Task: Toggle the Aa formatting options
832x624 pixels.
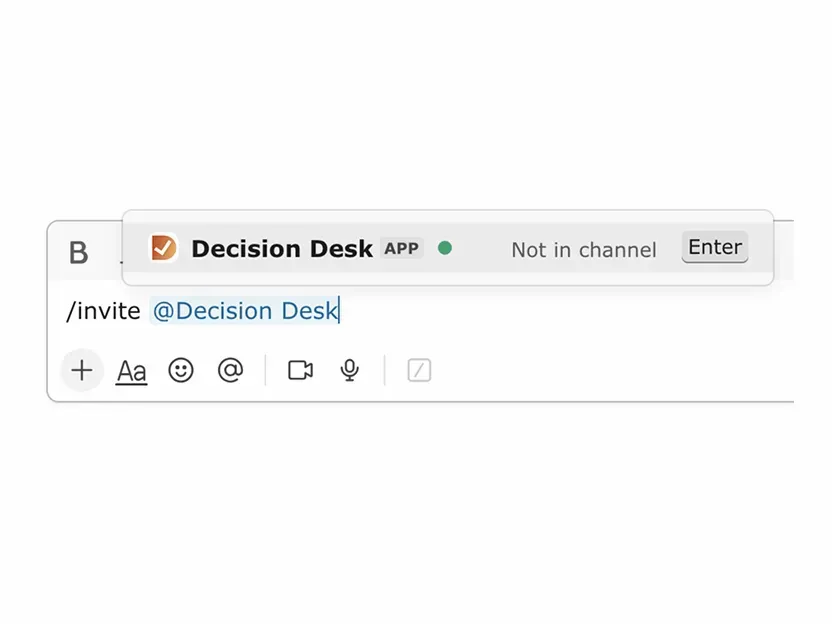Action: point(131,371)
